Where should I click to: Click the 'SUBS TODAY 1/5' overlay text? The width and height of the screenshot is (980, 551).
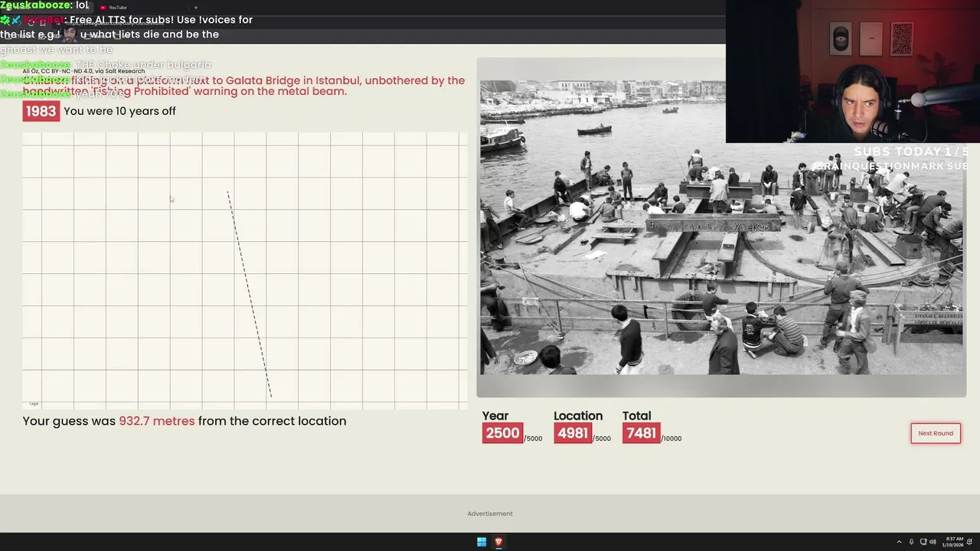pos(911,152)
